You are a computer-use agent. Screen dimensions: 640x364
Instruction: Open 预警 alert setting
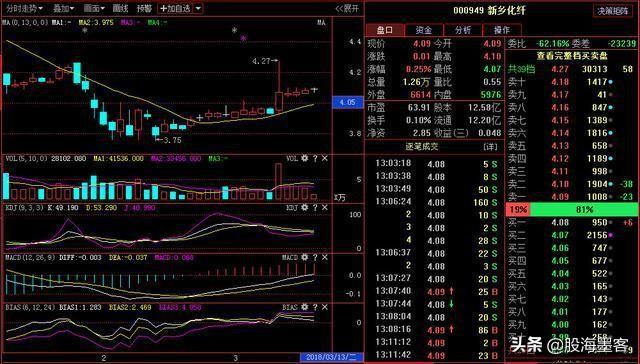tap(144, 8)
